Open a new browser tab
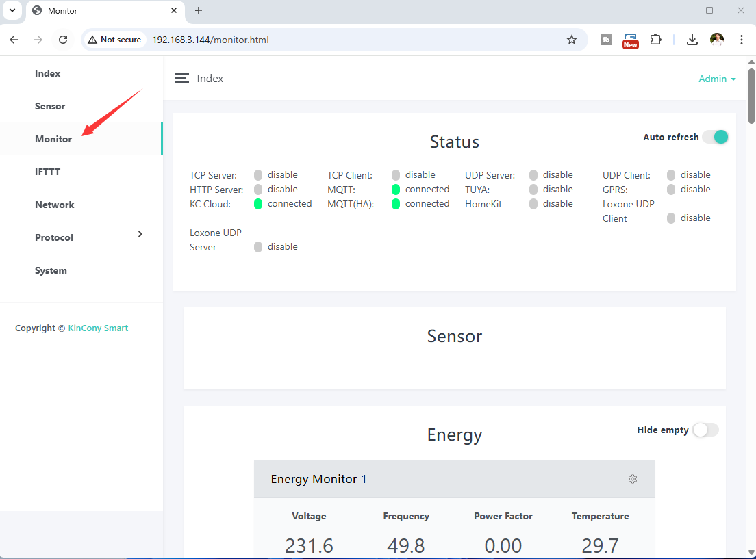This screenshot has height=559, width=756. click(199, 10)
